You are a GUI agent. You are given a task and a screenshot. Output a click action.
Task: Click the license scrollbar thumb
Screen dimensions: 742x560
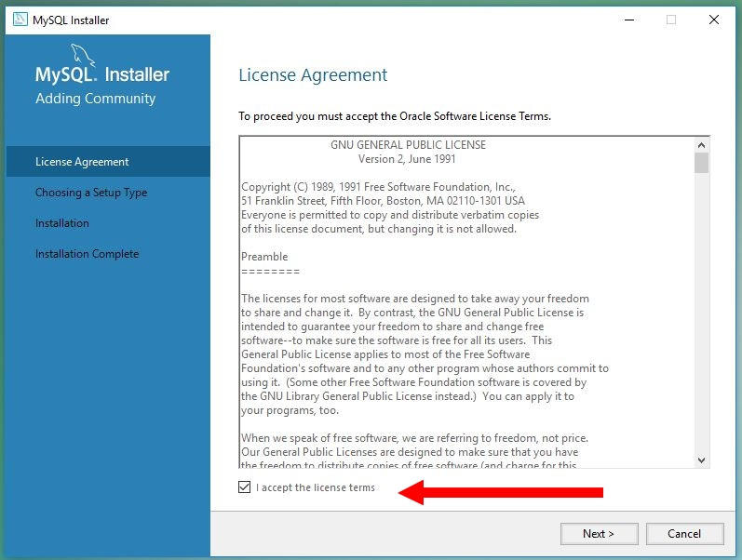[x=701, y=163]
